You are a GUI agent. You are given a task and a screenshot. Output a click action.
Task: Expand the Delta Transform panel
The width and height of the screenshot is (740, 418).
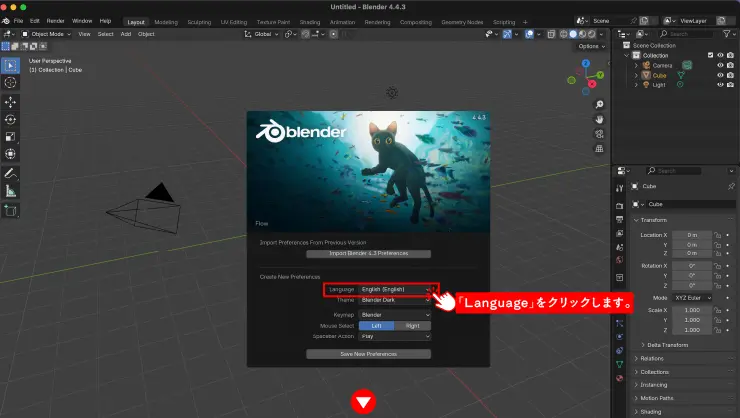click(x=667, y=345)
